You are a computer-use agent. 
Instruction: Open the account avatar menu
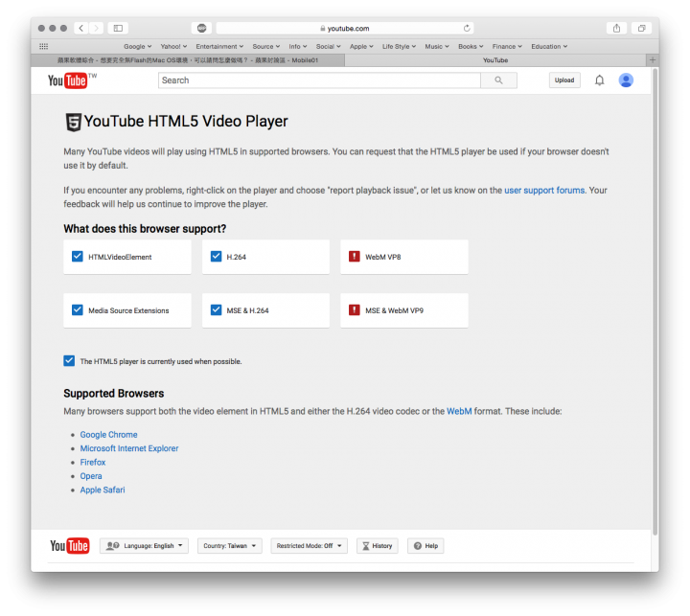[626, 80]
